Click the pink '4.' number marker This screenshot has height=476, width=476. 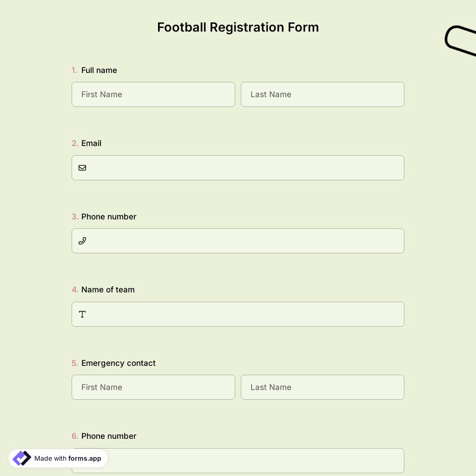(74, 289)
